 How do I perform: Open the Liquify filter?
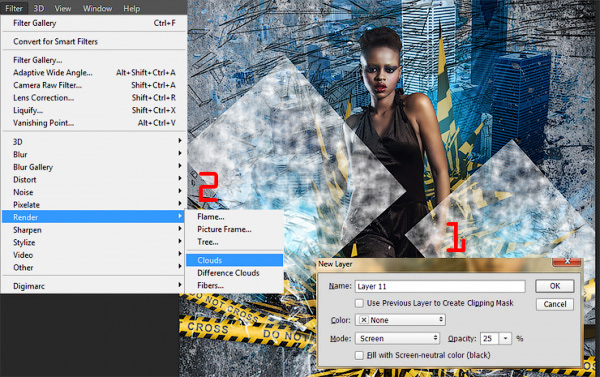coord(94,110)
